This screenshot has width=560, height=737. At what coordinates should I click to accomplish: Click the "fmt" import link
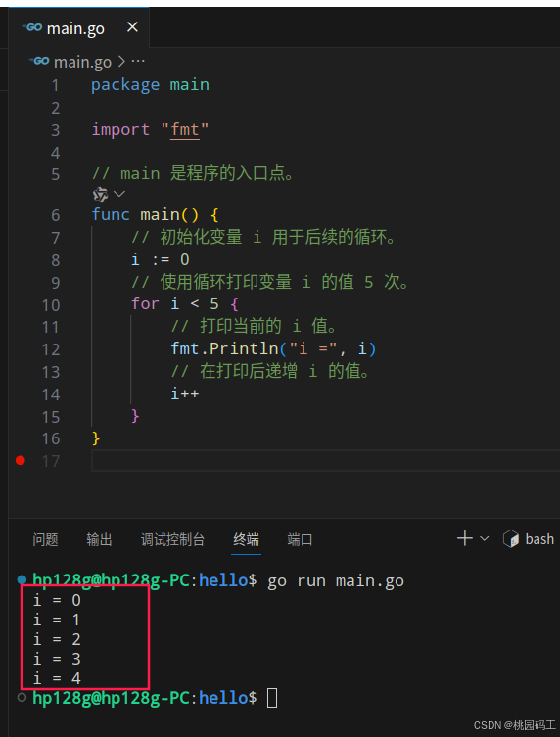[185, 130]
